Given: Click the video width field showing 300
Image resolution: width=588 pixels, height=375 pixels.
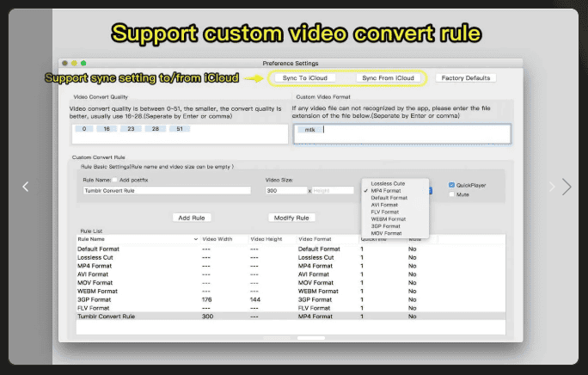Looking at the screenshot, I should tap(286, 191).
